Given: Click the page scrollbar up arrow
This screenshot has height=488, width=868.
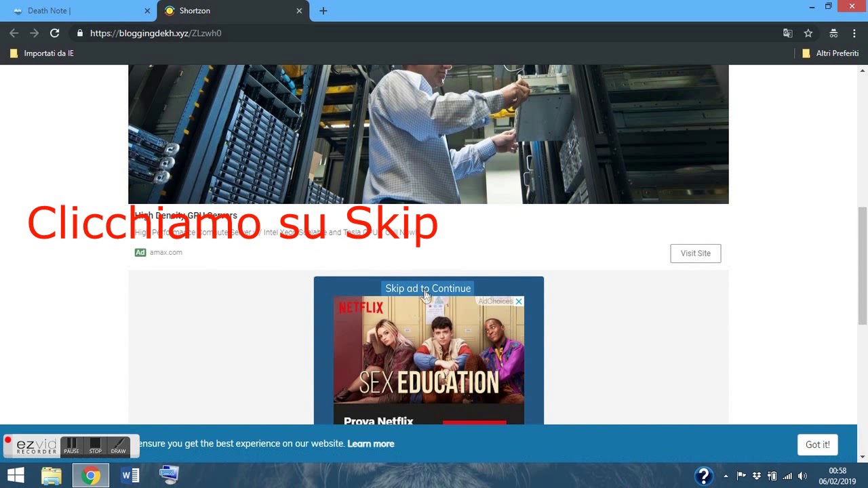Looking at the screenshot, I should tap(863, 70).
